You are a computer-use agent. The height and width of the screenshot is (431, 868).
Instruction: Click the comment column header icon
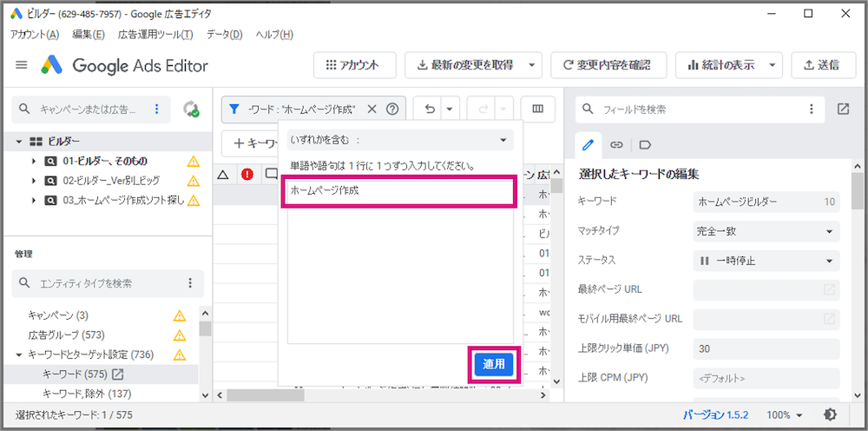[x=271, y=175]
